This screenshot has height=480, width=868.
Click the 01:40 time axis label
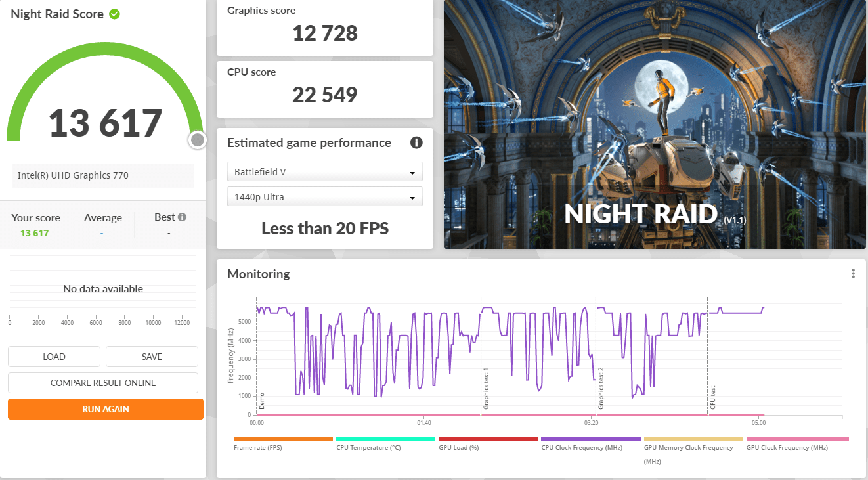[x=423, y=422]
